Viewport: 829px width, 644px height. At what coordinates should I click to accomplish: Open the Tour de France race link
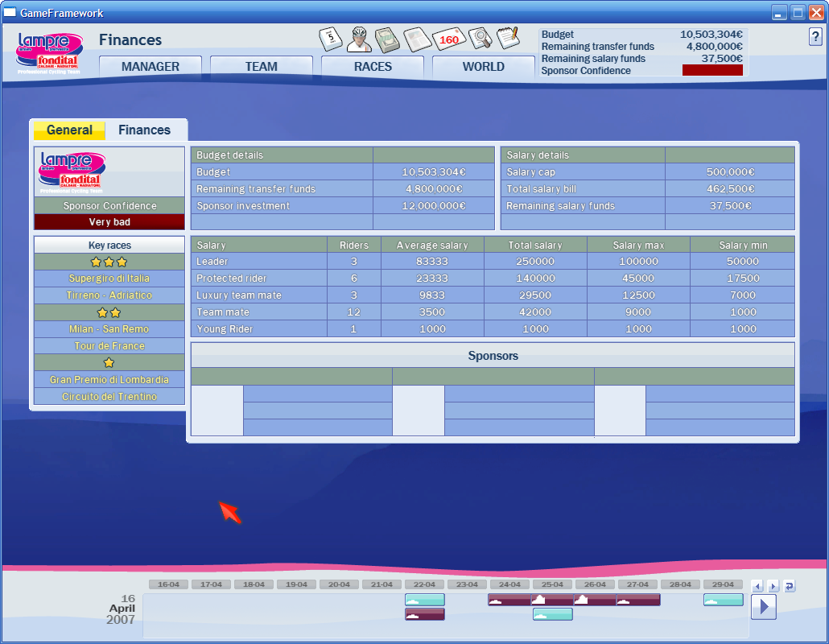pyautogui.click(x=109, y=346)
